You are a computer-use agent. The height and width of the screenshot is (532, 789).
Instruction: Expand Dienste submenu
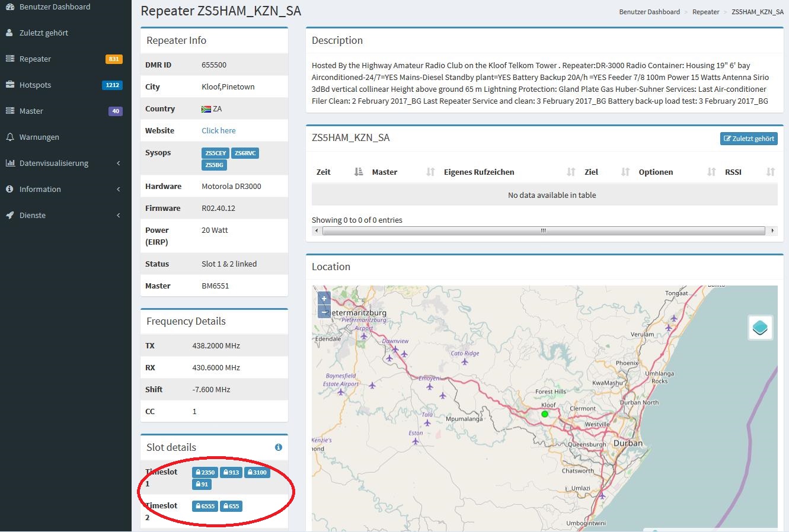[x=65, y=215]
